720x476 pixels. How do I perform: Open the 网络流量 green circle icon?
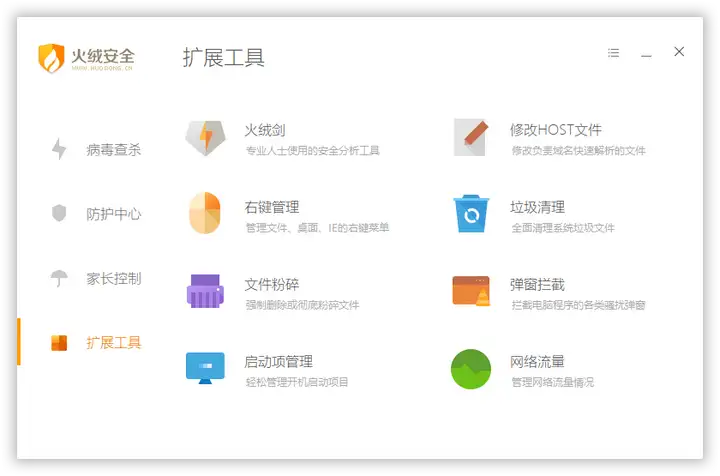(x=471, y=369)
